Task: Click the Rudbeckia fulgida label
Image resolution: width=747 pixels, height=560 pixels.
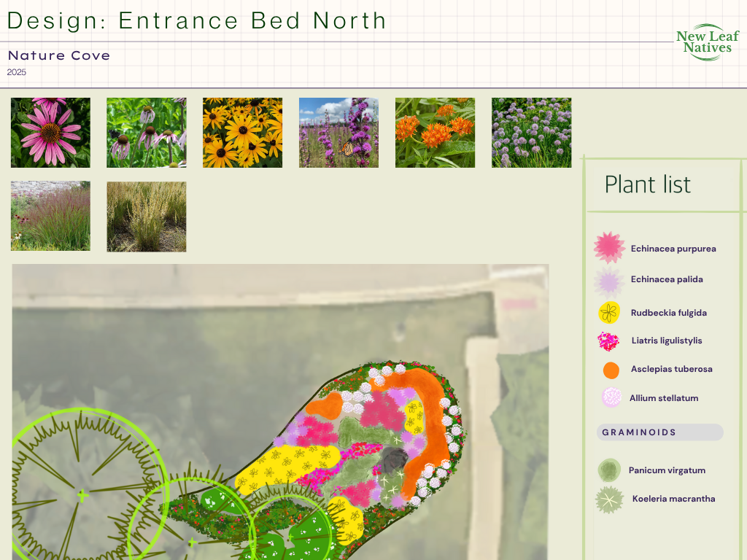Action: pos(668,313)
